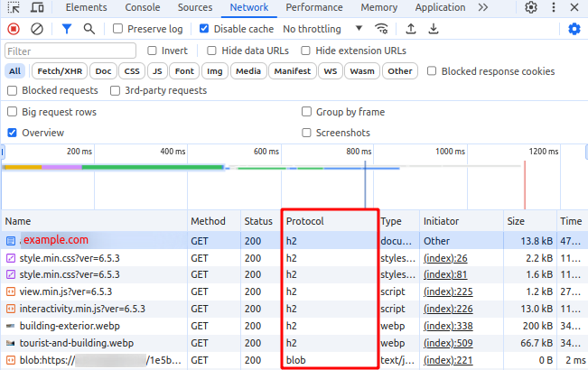Enable Big request rows
588x370 pixels.
(13, 112)
